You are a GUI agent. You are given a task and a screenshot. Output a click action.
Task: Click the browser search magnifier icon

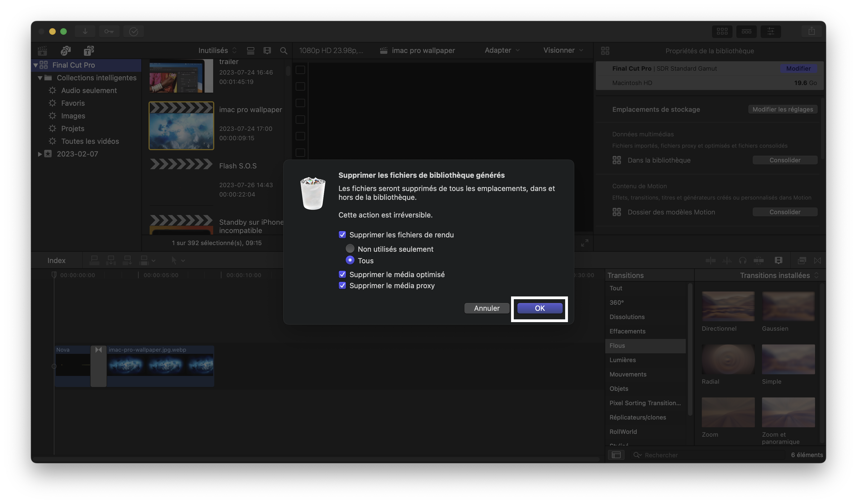point(283,51)
